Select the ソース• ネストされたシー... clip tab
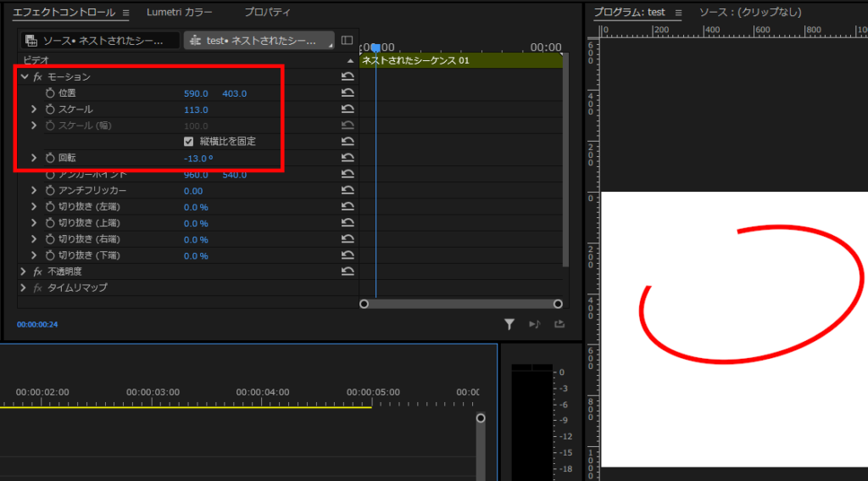868x481 pixels. point(100,41)
